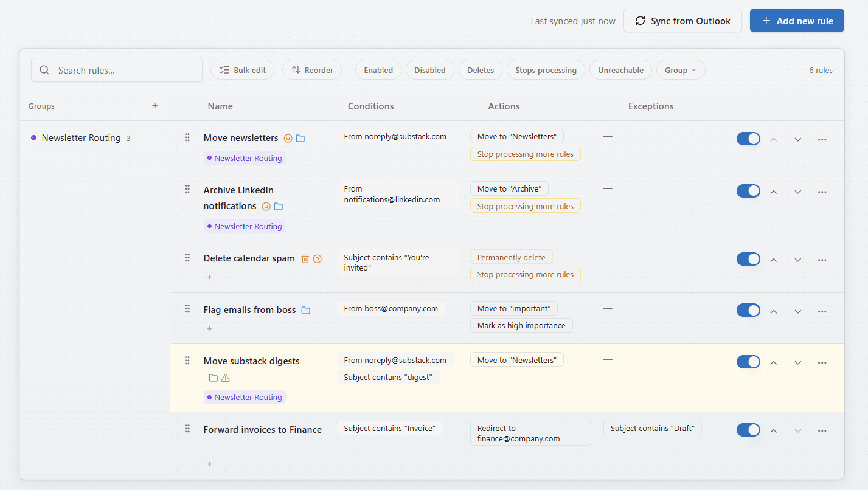
Task: Click the trash icon on Delete calendar spam
Action: (305, 258)
